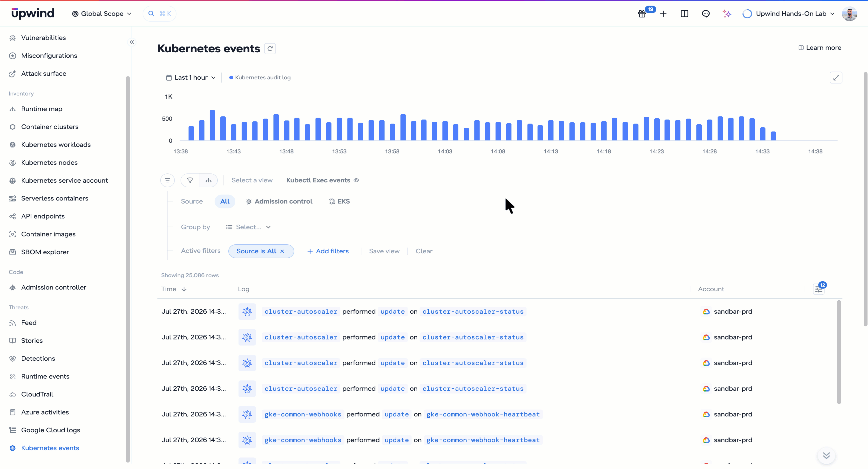
Task: Click the Feed icon in Threats
Action: pos(13,323)
